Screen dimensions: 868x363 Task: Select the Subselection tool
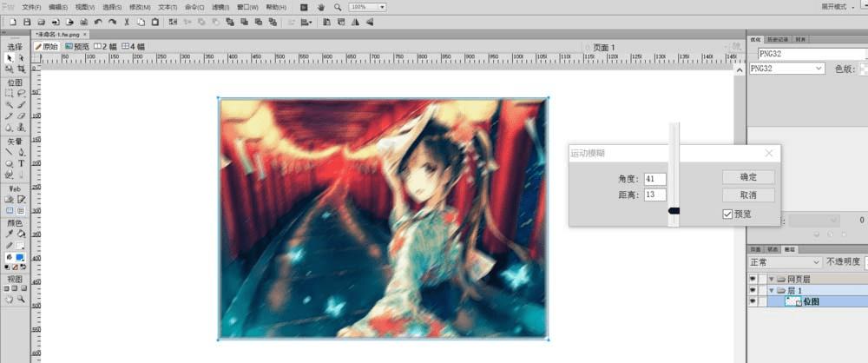21,57
